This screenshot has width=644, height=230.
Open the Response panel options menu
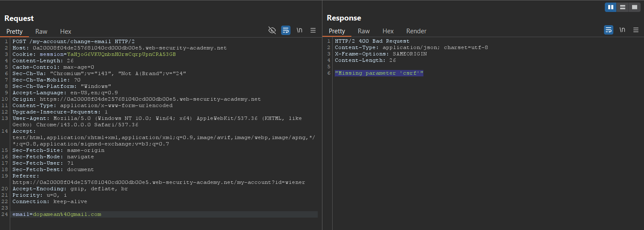click(636, 30)
